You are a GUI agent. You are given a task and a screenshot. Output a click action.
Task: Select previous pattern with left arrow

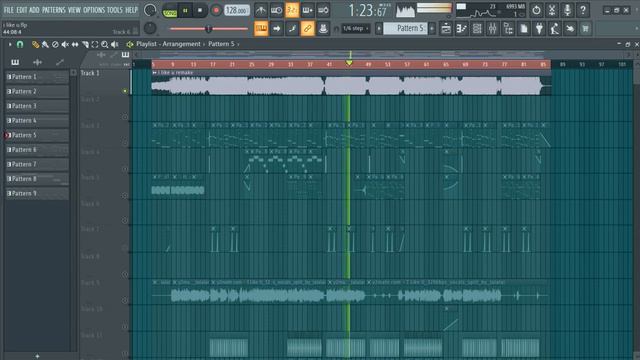pyautogui.click(x=379, y=29)
